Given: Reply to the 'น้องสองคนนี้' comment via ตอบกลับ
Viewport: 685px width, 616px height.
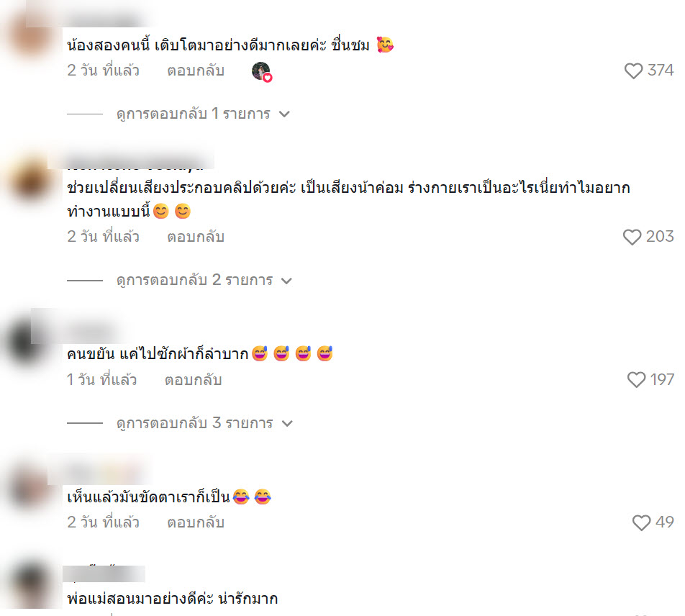Looking at the screenshot, I should (x=196, y=71).
